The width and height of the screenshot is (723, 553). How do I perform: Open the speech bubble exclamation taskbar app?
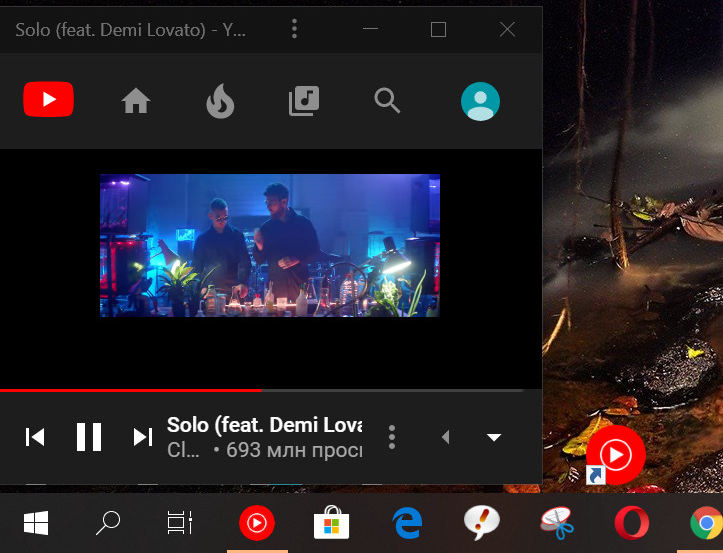tap(481, 523)
